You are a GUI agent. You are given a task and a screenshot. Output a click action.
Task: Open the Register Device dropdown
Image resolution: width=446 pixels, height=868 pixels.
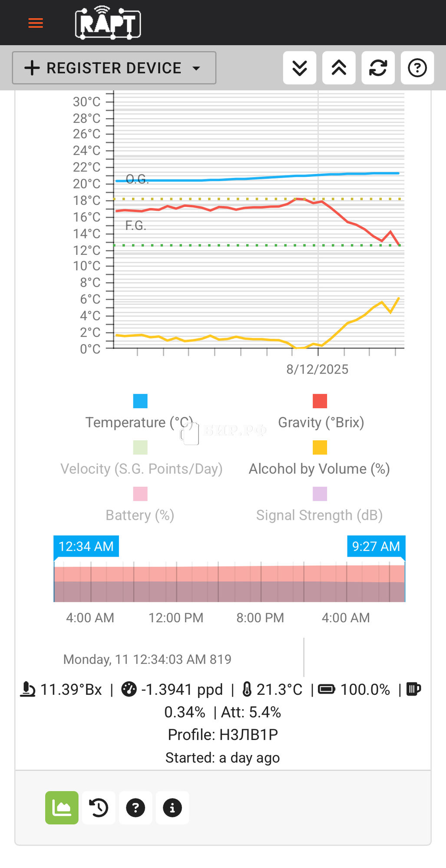[114, 68]
